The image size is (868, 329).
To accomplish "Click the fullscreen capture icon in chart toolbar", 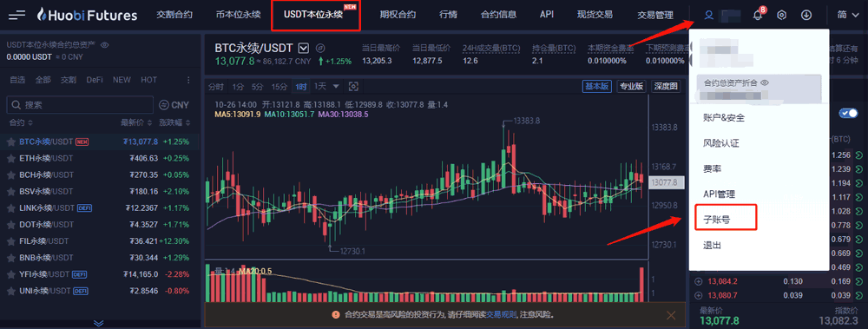I will click(354, 87).
